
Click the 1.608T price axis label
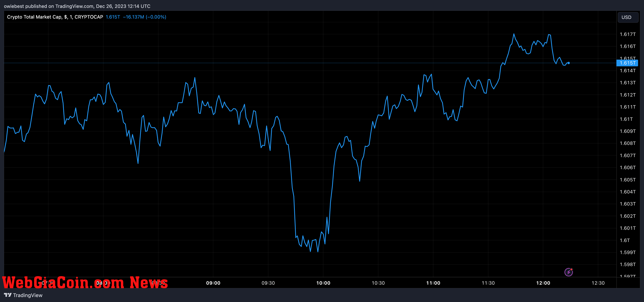pyautogui.click(x=627, y=143)
